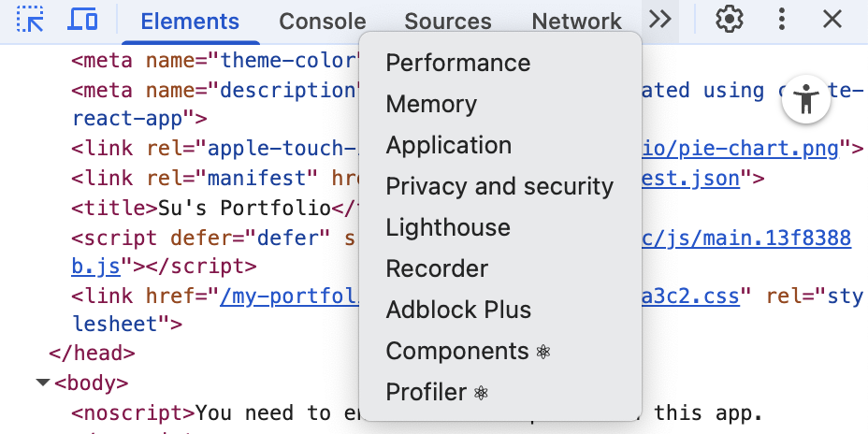Switch to the Sources tab
This screenshot has height=434, width=868.
448,21
